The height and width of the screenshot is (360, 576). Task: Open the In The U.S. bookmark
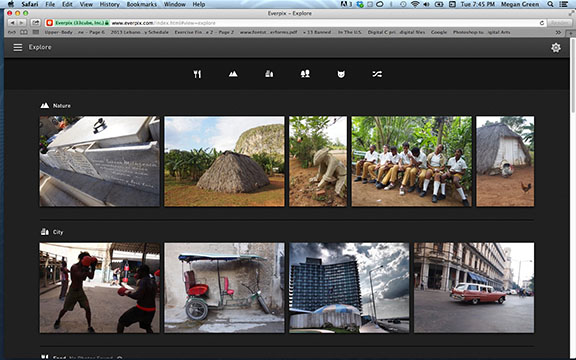click(x=350, y=32)
